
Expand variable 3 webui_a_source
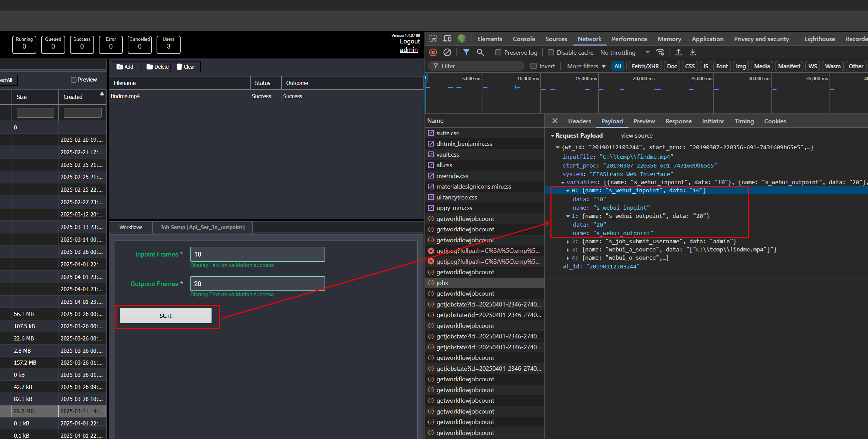568,250
